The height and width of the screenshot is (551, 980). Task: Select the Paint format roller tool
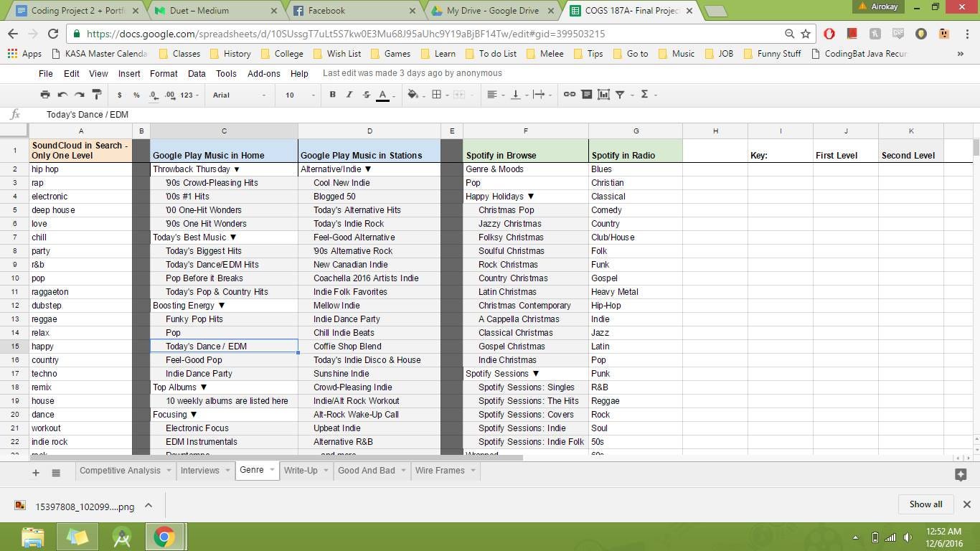pyautogui.click(x=97, y=95)
